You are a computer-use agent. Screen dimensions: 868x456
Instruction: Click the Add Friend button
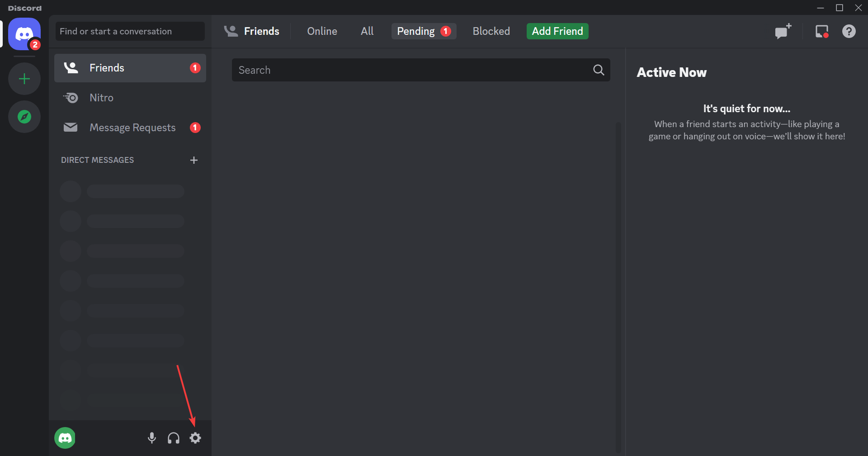coord(557,31)
